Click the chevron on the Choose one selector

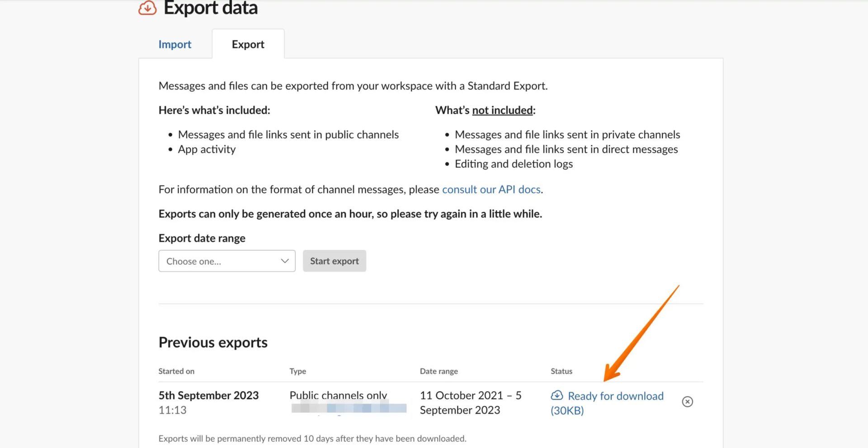pyautogui.click(x=284, y=261)
